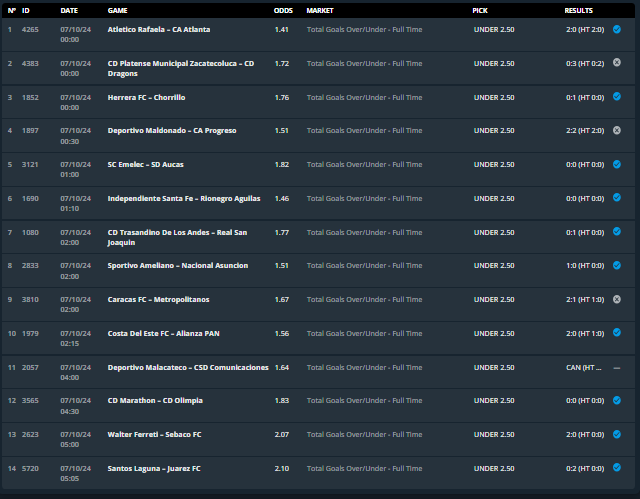640x499 pixels.
Task: Click UNDER 2.50 pick in Santos Laguna row
Action: [494, 468]
